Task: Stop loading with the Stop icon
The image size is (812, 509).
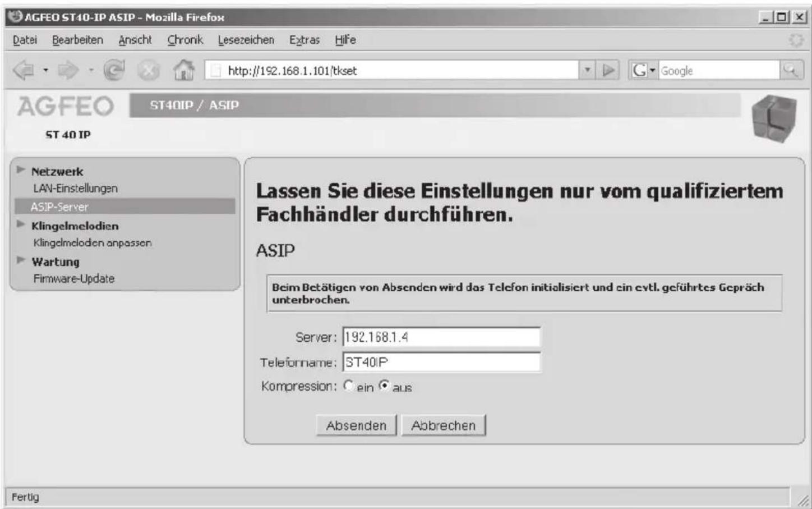Action: point(148,71)
